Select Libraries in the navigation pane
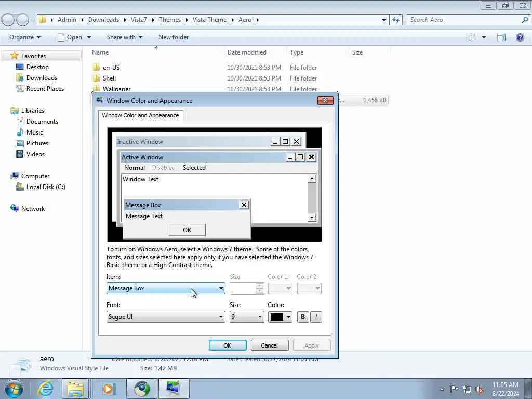Viewport: 532px width, 399px height. [33, 110]
